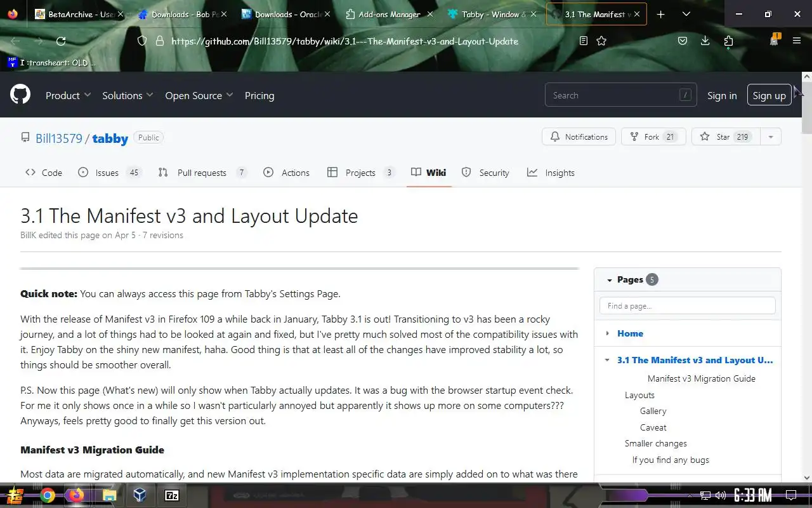This screenshot has width=812, height=508.
Task: Focus the Find a page input
Action: tap(688, 305)
